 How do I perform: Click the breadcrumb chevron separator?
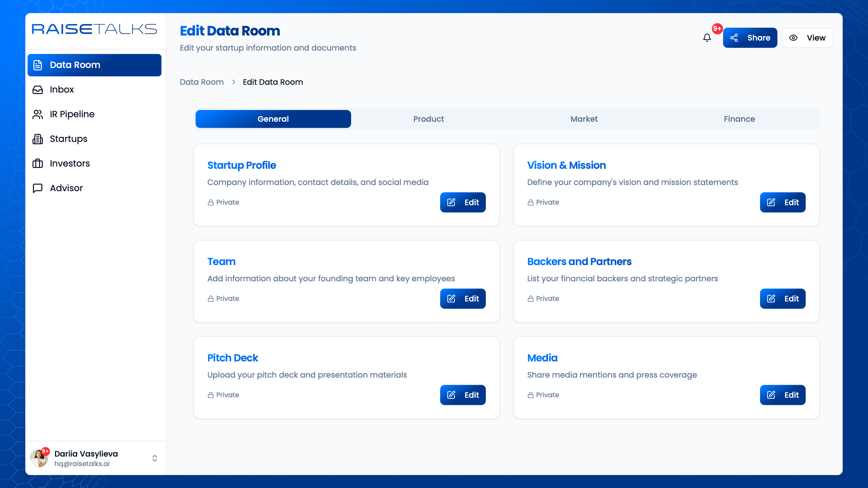click(x=234, y=82)
